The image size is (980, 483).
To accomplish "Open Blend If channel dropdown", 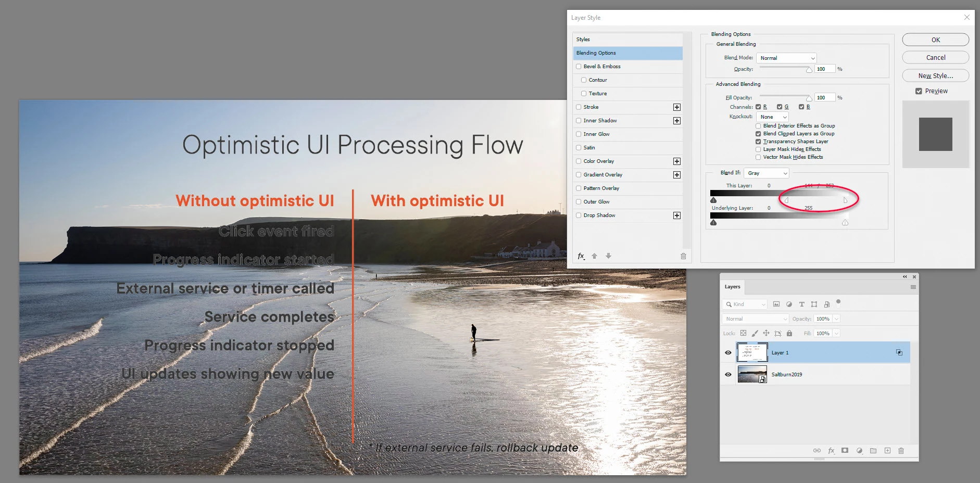I will pos(767,173).
